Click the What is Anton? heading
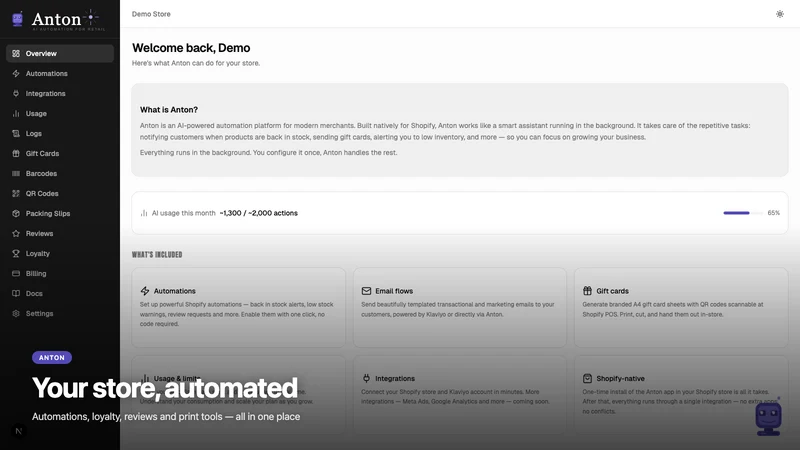The image size is (800, 450). (169, 110)
